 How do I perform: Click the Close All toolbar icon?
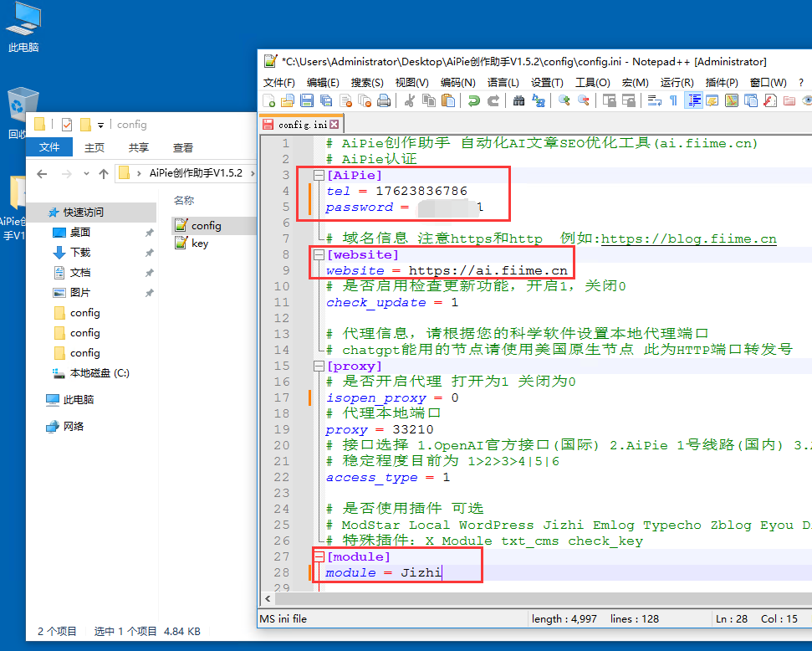pos(365,100)
